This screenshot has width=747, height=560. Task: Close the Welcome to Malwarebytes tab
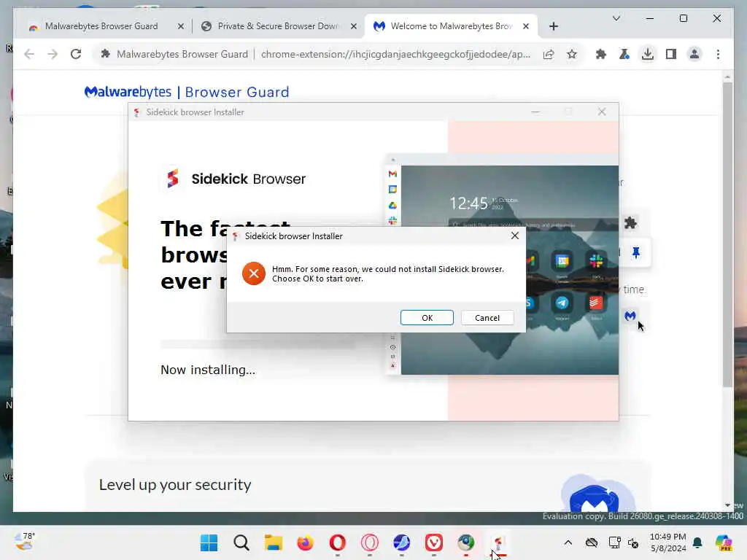[525, 26]
